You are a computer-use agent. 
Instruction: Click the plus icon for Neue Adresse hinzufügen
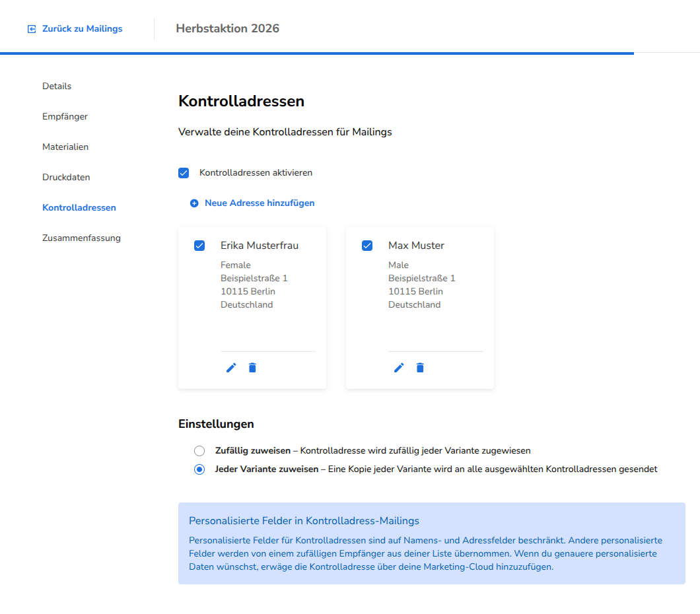point(194,203)
